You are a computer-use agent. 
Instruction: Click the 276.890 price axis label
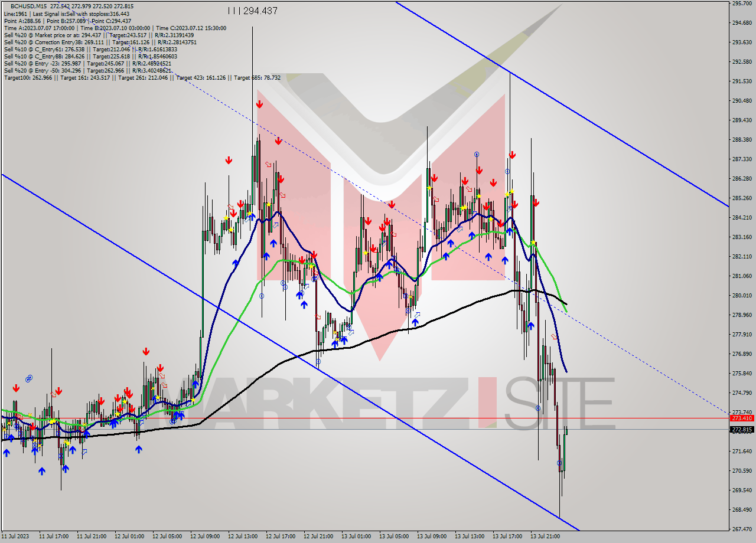[x=742, y=354]
